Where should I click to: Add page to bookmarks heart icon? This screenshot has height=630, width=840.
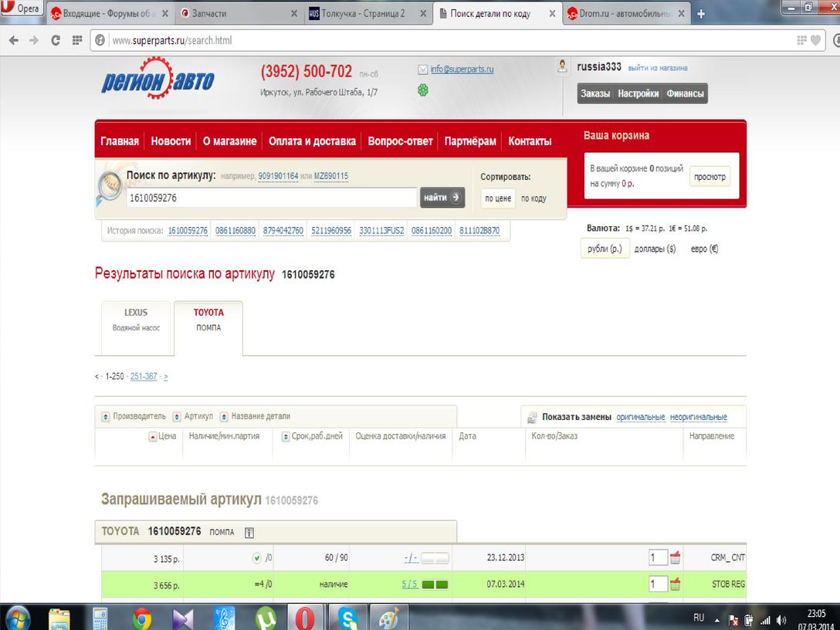click(x=815, y=40)
